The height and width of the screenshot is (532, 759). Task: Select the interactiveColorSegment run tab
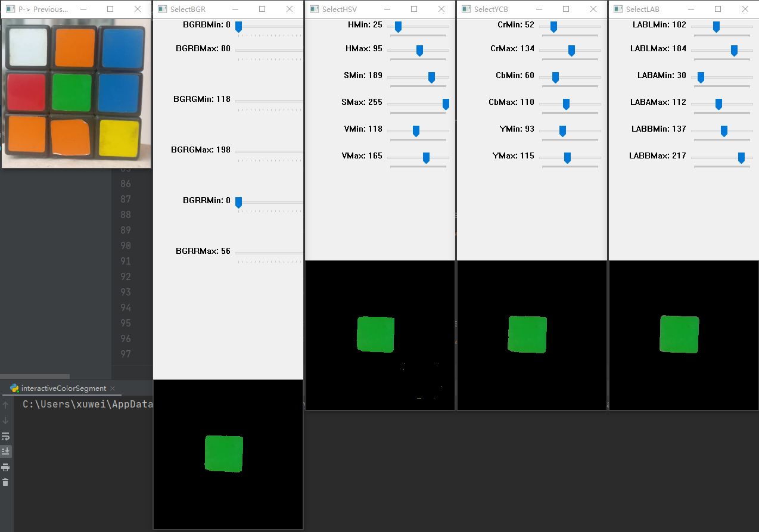point(61,388)
